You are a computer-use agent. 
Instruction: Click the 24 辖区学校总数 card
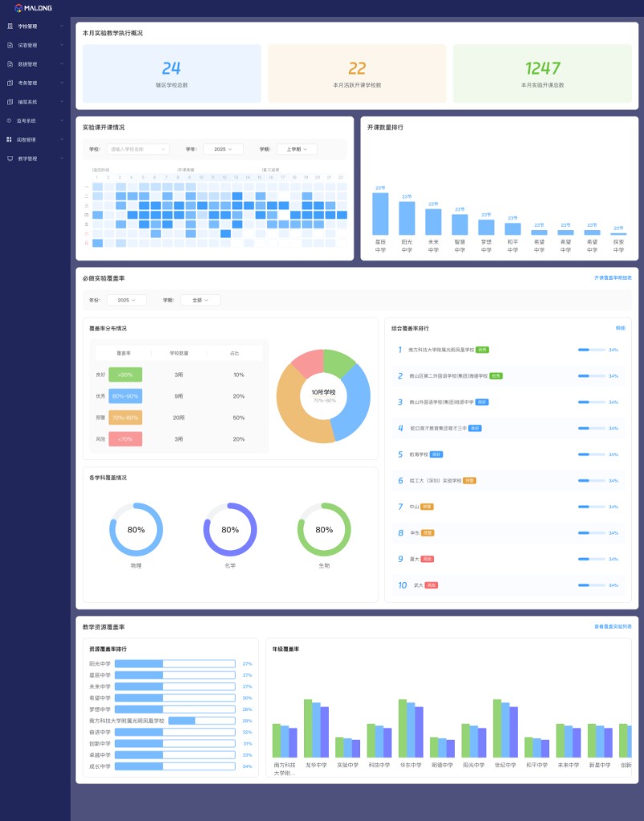(172, 73)
